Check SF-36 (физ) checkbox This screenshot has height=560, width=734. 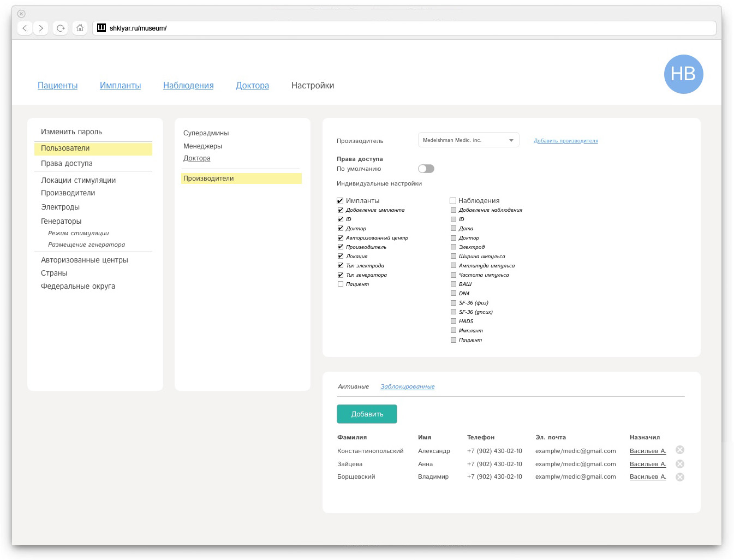point(453,303)
